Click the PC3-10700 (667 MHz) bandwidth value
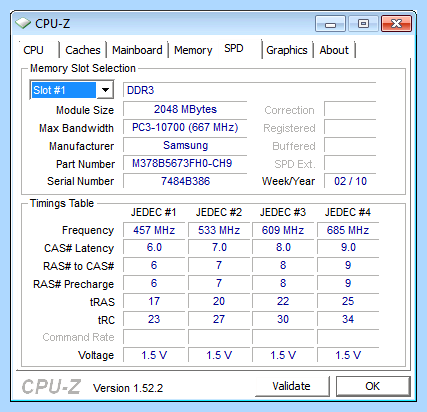427x412 pixels. click(x=185, y=127)
